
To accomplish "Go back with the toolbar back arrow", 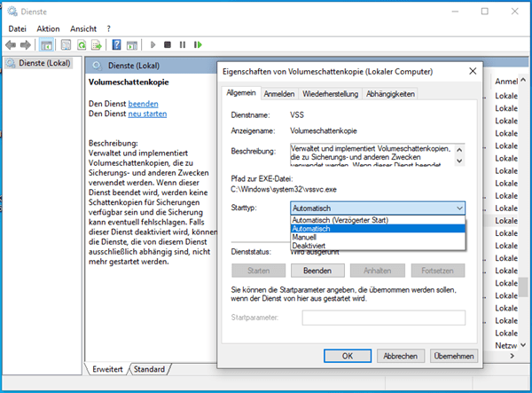I will (11, 44).
